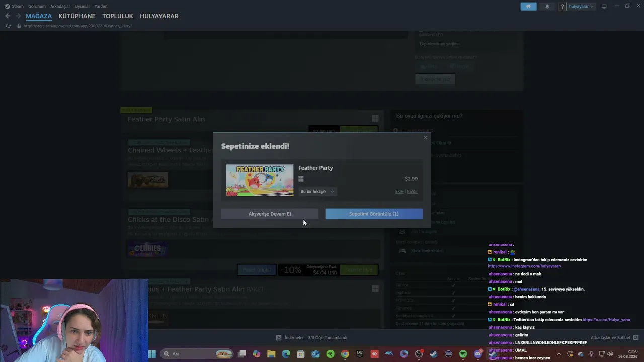The width and height of the screenshot is (644, 362).
Task: Click the 'Ekle' link in the cart dialog
Action: pos(399,192)
